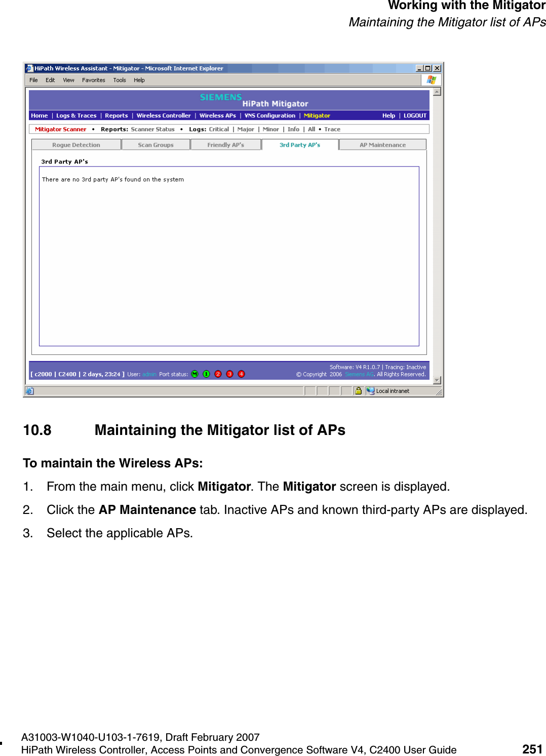The width and height of the screenshot is (546, 756).
Task: Click the green M port status indicator
Action: [x=195, y=374]
